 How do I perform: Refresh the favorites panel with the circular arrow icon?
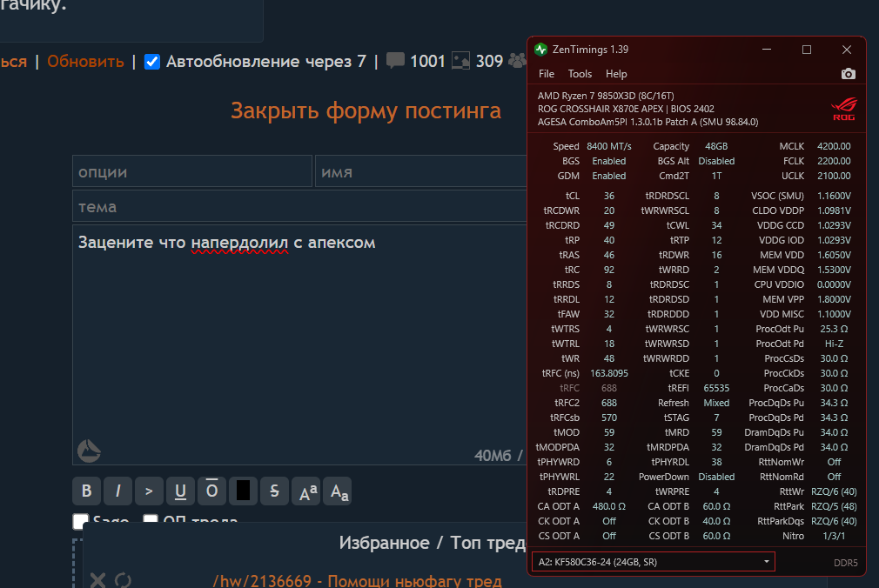(123, 579)
